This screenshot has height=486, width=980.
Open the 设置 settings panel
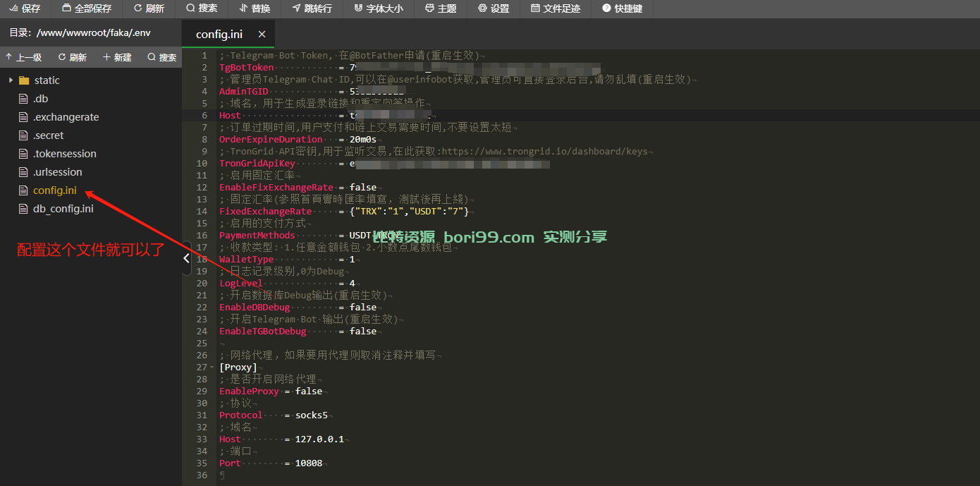pyautogui.click(x=493, y=8)
